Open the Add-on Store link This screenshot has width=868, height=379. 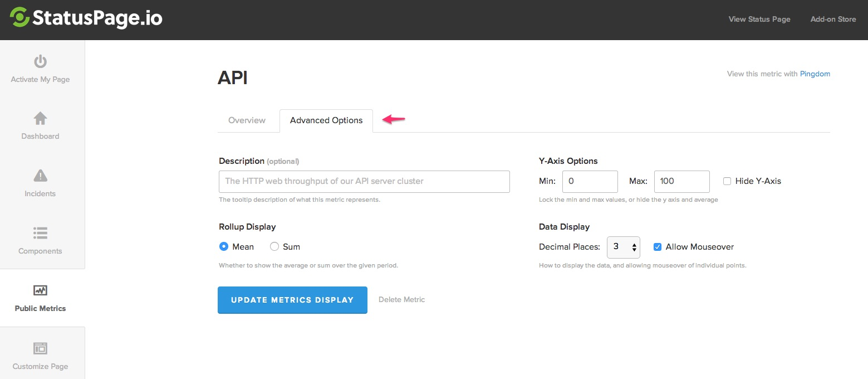(x=833, y=19)
